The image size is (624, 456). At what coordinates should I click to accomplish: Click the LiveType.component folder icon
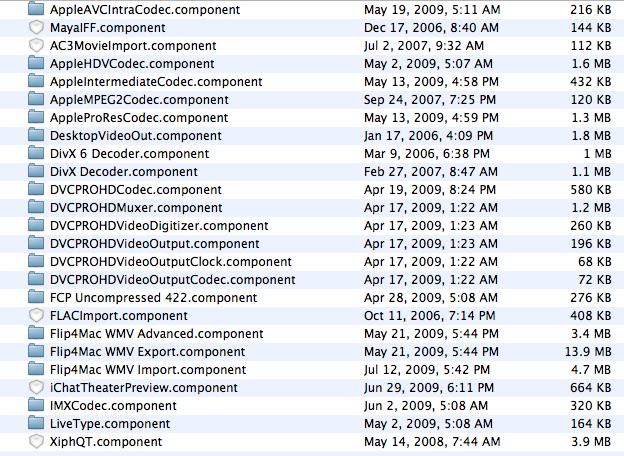[x=36, y=423]
